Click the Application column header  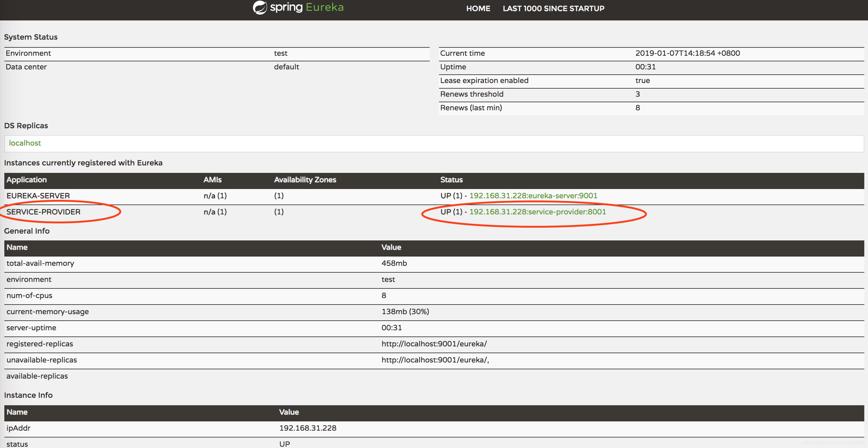click(27, 180)
